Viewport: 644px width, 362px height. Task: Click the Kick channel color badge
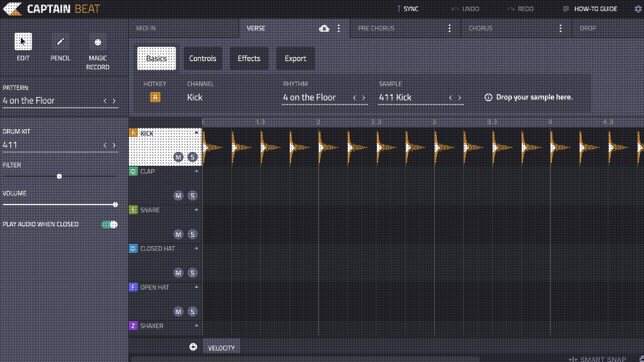coord(133,133)
